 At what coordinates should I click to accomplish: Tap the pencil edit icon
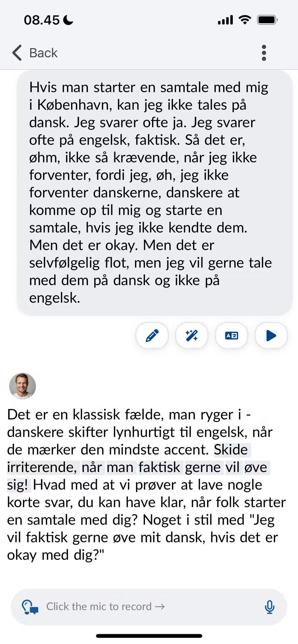152,336
